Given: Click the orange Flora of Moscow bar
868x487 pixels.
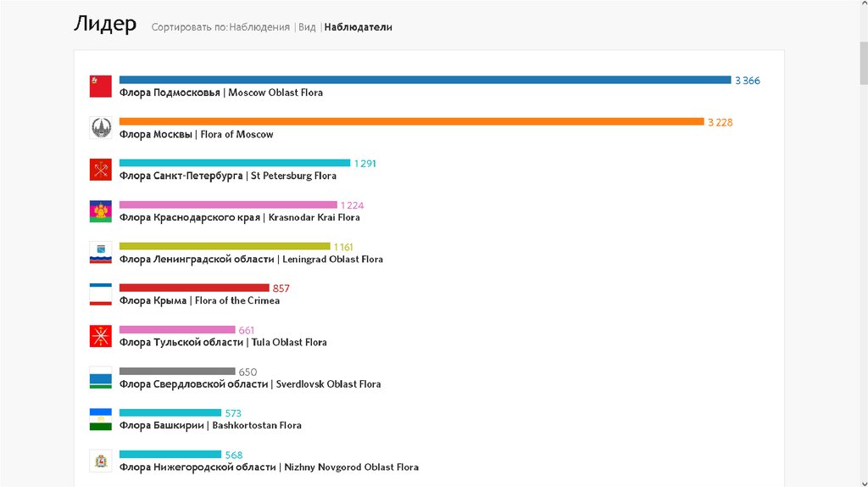Looking at the screenshot, I should 412,121.
